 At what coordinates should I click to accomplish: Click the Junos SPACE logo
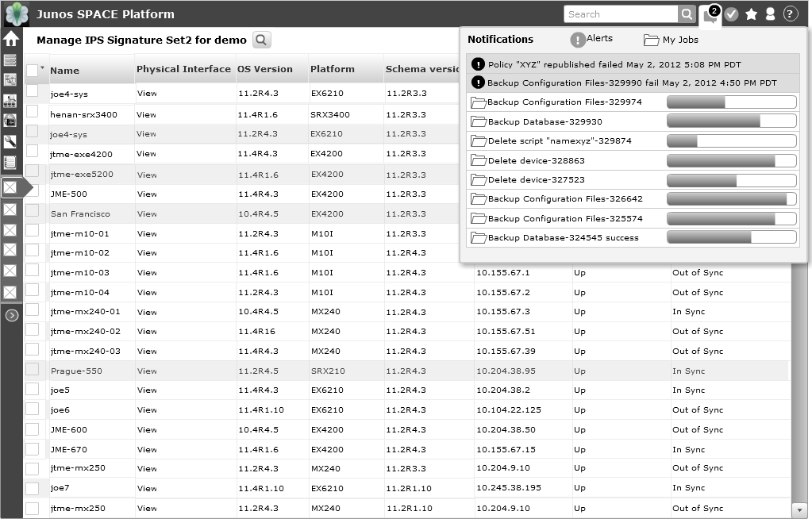point(17,14)
